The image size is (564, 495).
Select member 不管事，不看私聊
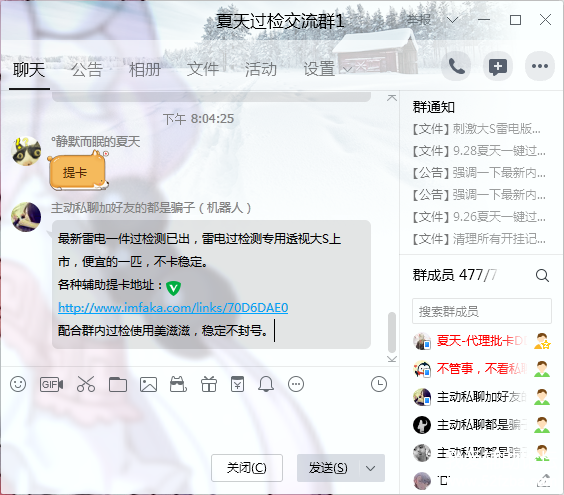click(x=482, y=369)
